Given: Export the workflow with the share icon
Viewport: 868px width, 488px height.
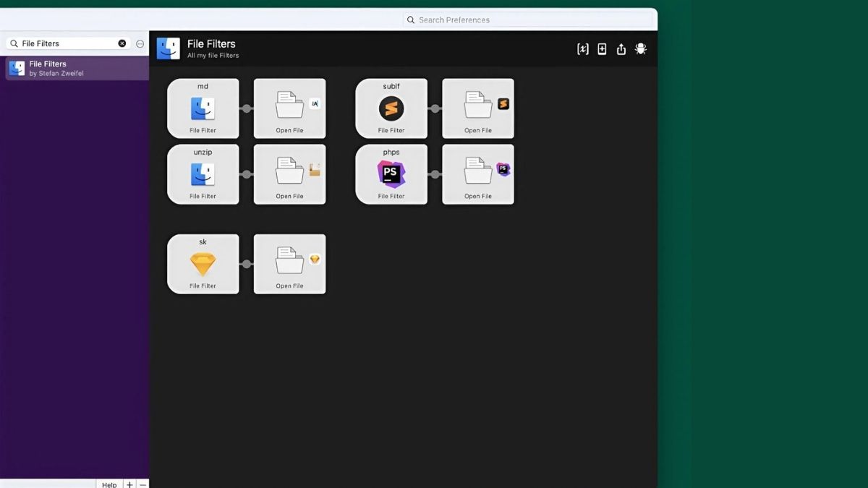Looking at the screenshot, I should 621,49.
